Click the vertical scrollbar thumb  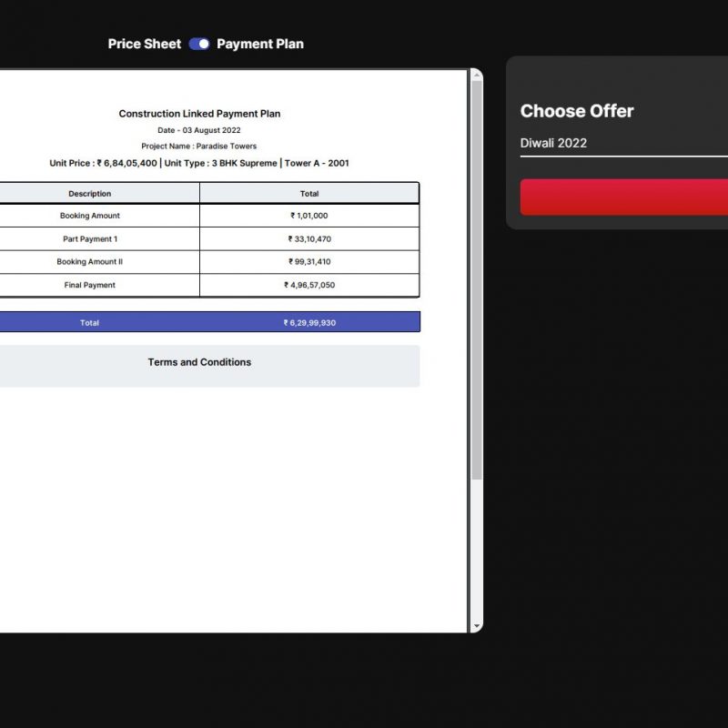(477, 280)
